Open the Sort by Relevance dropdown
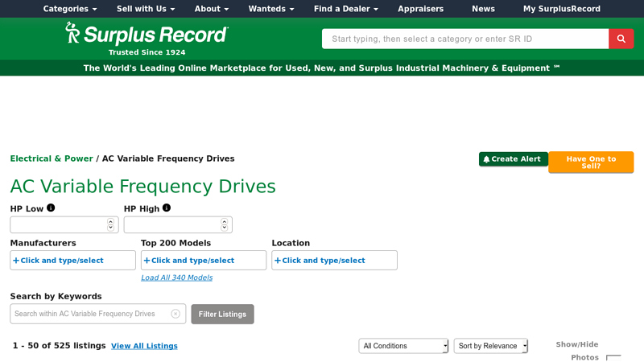The image size is (644, 362). (x=490, y=346)
